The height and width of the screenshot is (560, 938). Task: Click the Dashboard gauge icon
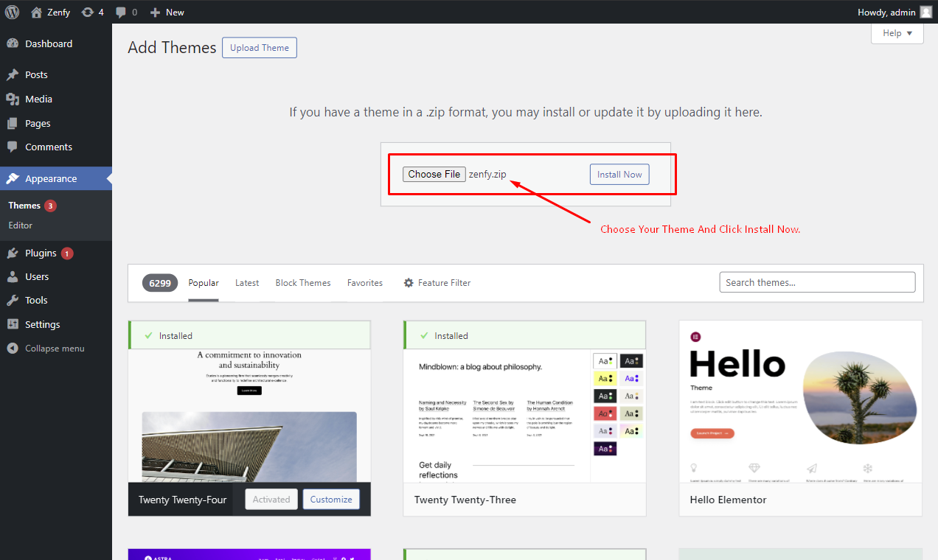pos(13,43)
